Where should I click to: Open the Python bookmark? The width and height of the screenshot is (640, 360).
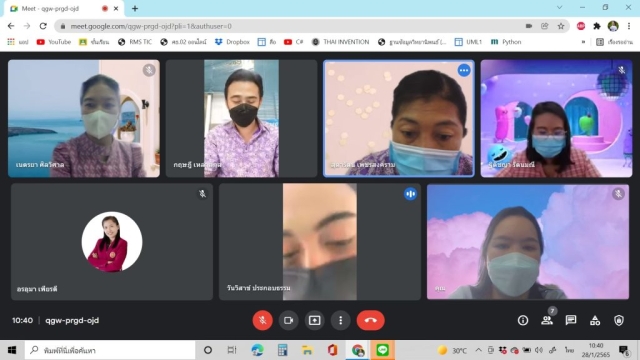tap(506, 42)
